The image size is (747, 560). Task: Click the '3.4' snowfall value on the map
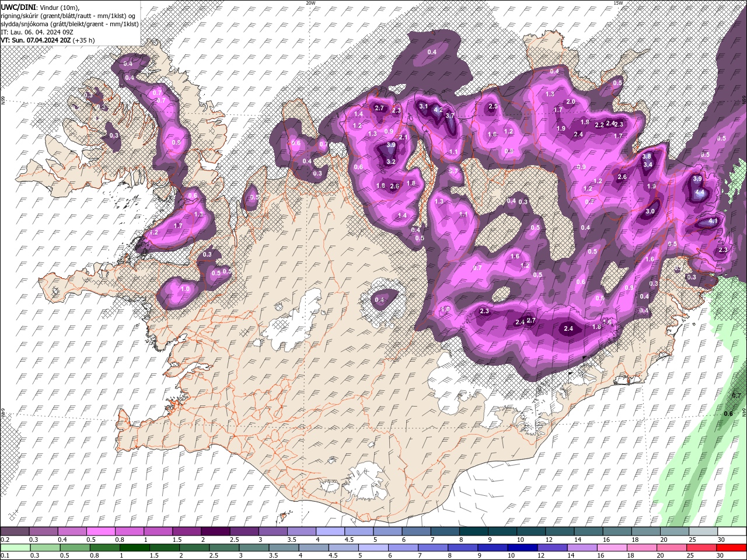click(x=648, y=164)
